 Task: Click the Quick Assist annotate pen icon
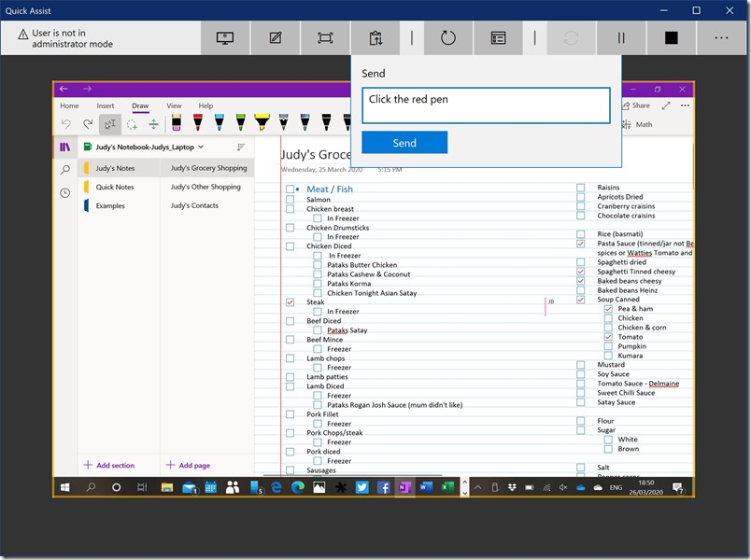275,38
